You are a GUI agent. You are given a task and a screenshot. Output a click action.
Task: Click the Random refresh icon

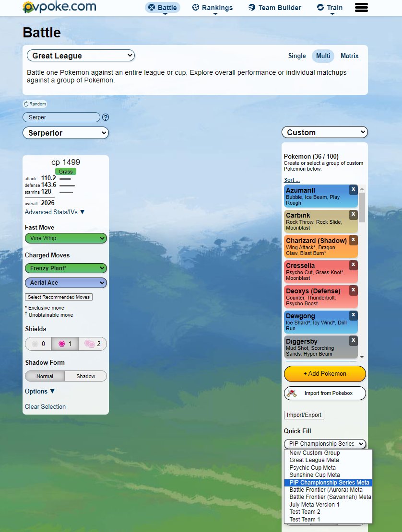click(26, 104)
